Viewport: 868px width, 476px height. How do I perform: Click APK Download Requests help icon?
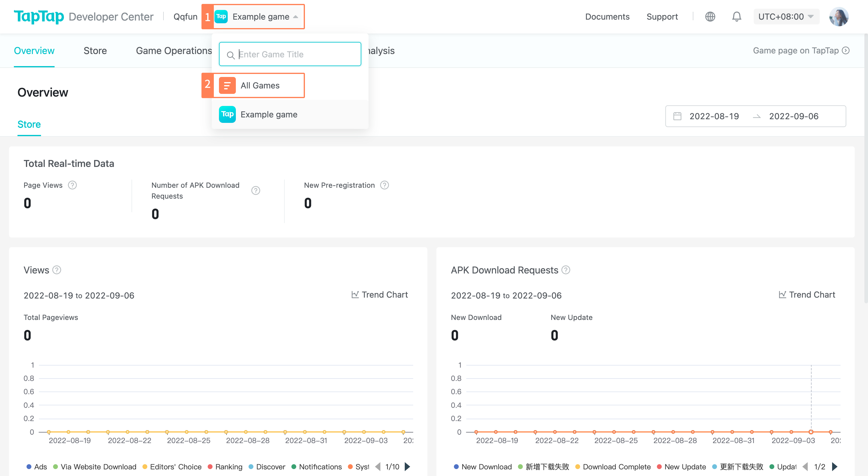tap(566, 270)
